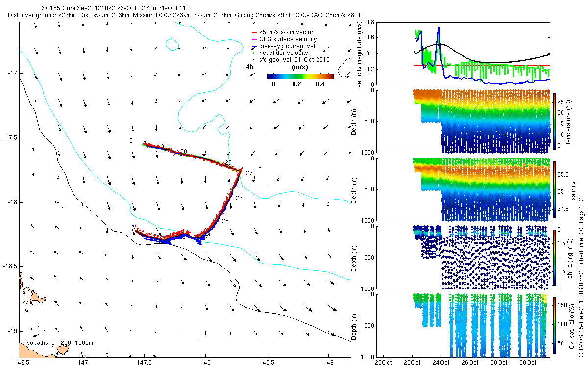Click the 26Oct date tick label
The width and height of the screenshot is (588, 368).
pyautogui.click(x=470, y=363)
